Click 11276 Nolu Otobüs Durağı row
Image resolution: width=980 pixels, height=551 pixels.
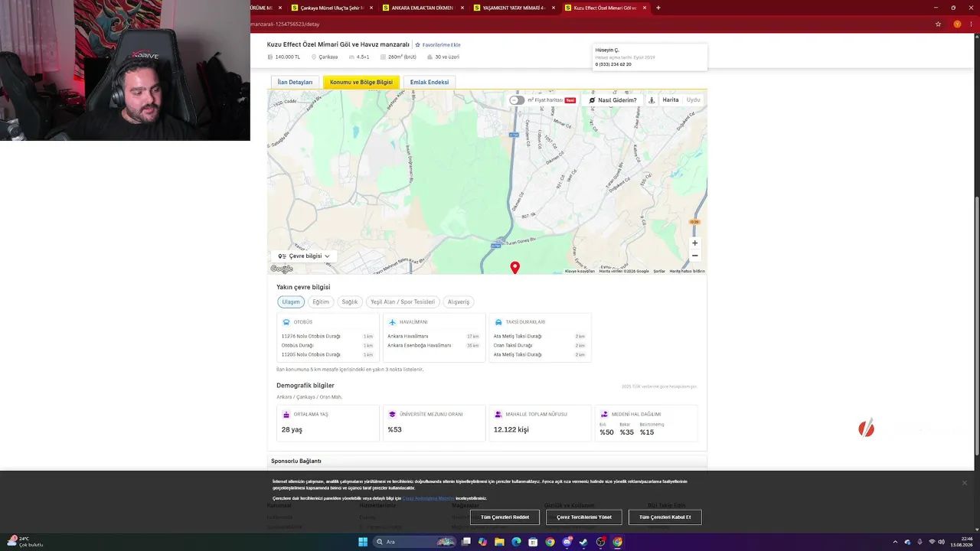tap(328, 337)
